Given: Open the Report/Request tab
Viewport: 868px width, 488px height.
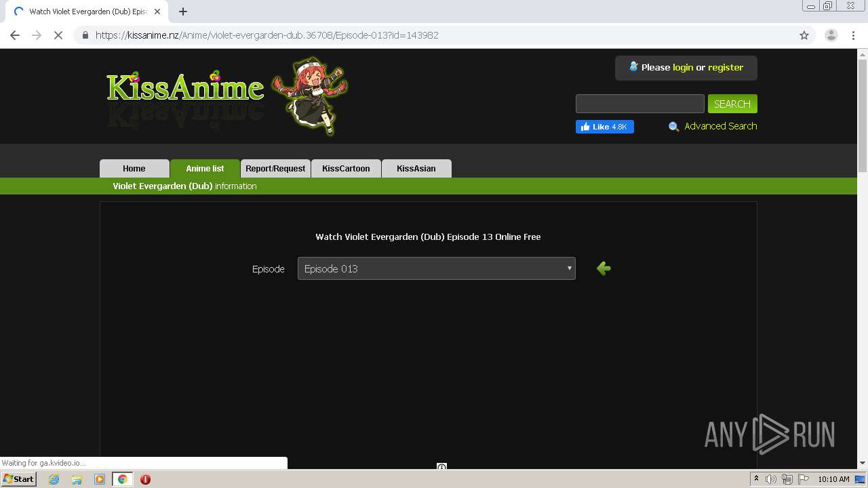Looking at the screenshot, I should (x=275, y=169).
